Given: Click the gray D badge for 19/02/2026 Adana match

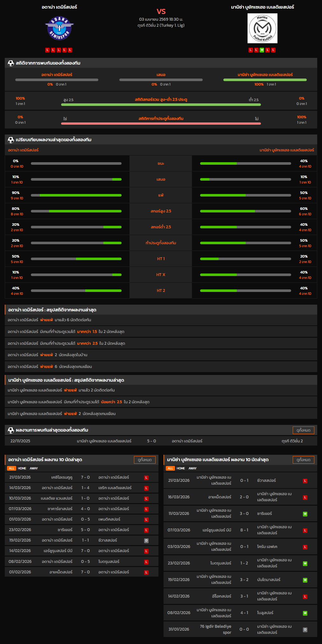Looking at the screenshot, I should (x=146, y=541).
